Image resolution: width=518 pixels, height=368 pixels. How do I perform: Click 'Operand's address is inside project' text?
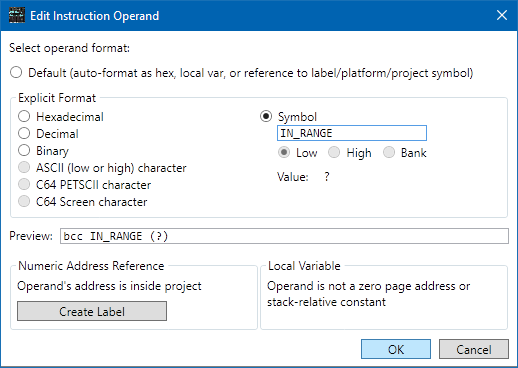(x=109, y=286)
